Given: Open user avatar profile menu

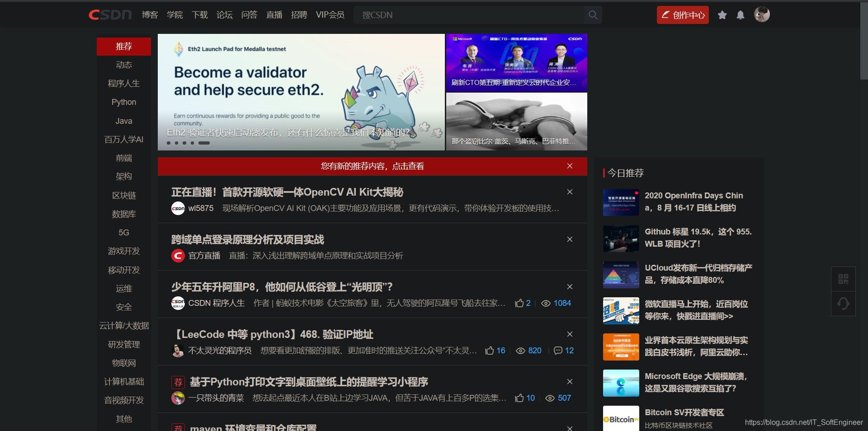Looking at the screenshot, I should [x=762, y=14].
